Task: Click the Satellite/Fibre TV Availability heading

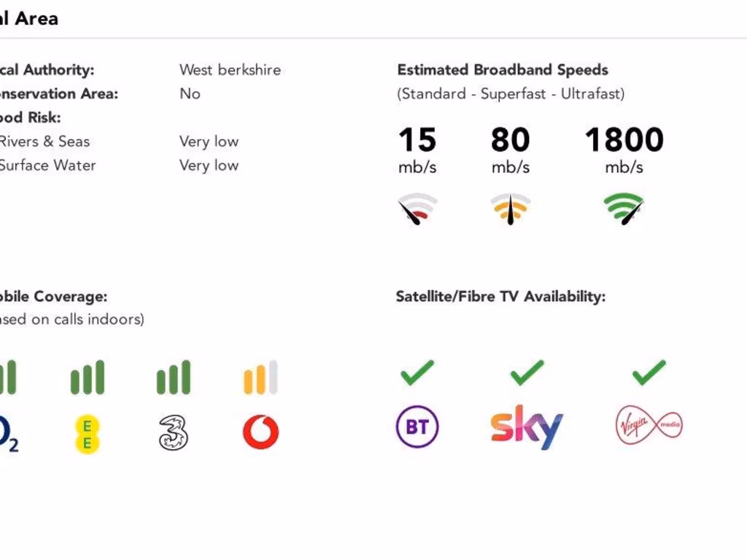Action: click(x=500, y=297)
